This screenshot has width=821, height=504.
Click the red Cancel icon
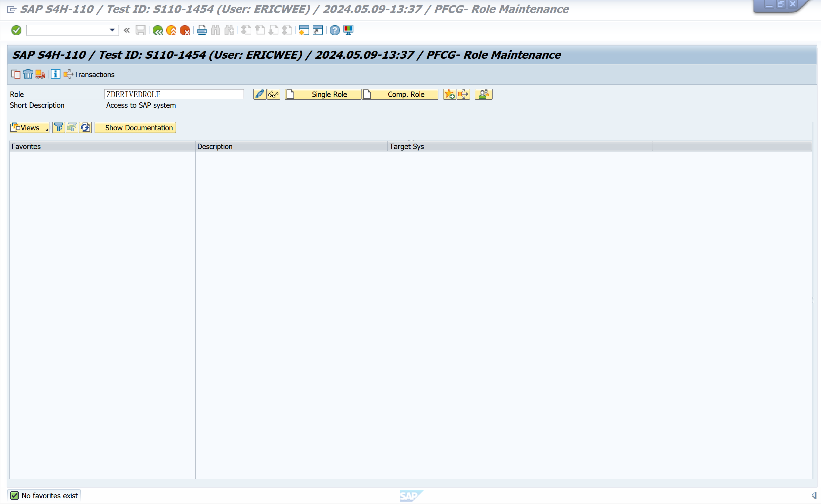185,30
